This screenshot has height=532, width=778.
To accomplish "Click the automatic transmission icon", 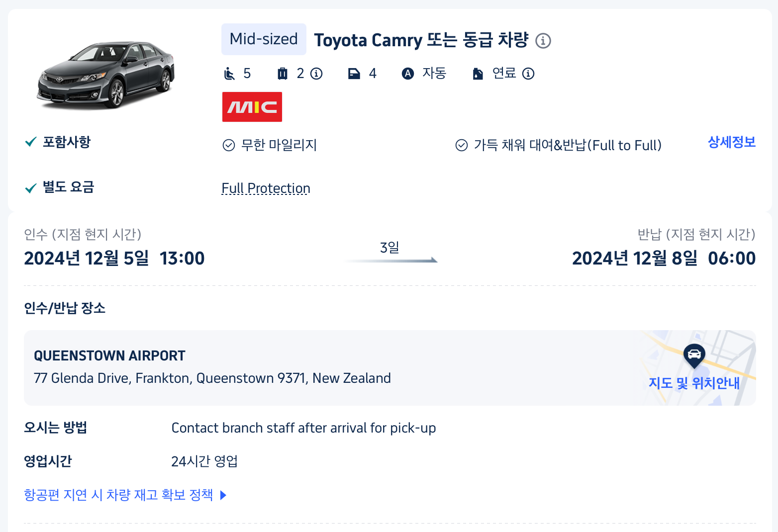I will (x=408, y=74).
